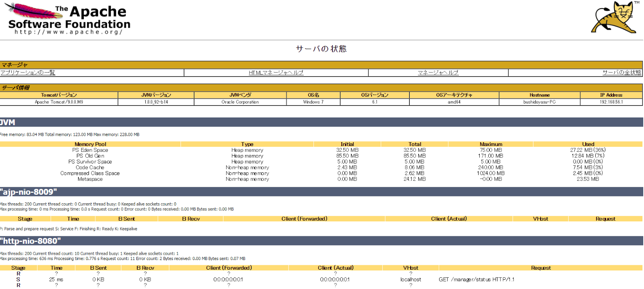
Task: Click the IP Address column header
Action: (611, 95)
